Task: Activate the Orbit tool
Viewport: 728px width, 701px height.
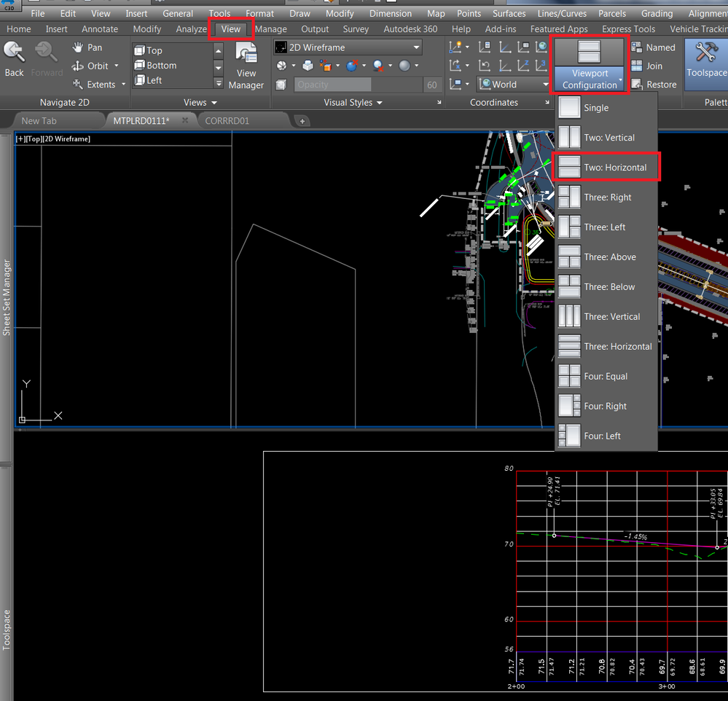Action: (x=92, y=65)
